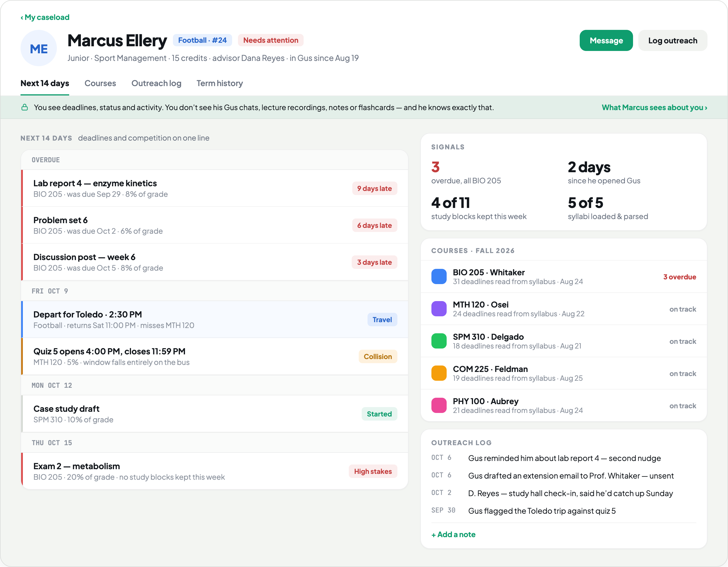The width and height of the screenshot is (728, 567).
Task: Open the SPM 310 · Delgado course row
Action: click(564, 341)
